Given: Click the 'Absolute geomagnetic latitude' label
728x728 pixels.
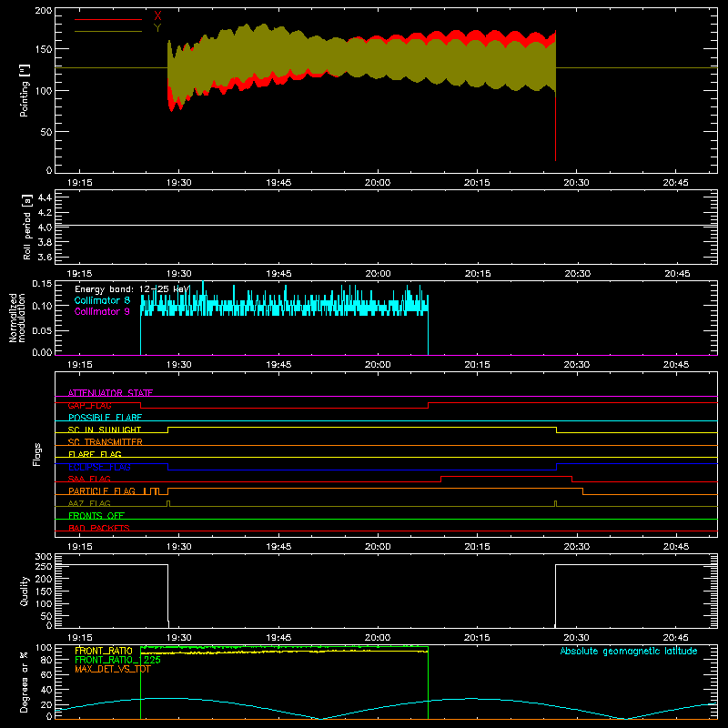Looking at the screenshot, I should tap(629, 651).
